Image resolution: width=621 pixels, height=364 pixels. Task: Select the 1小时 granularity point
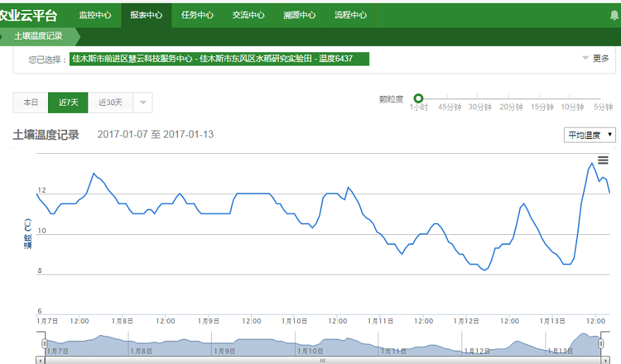[x=418, y=99]
